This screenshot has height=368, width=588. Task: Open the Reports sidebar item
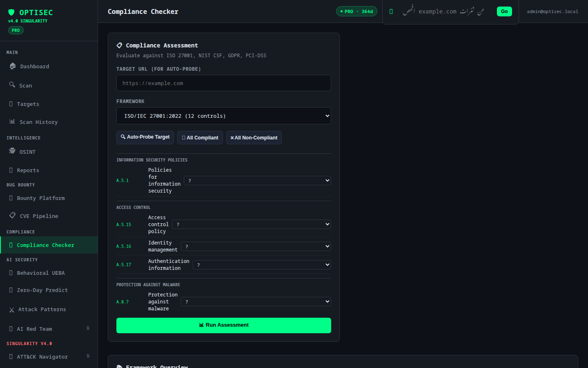coord(49,170)
